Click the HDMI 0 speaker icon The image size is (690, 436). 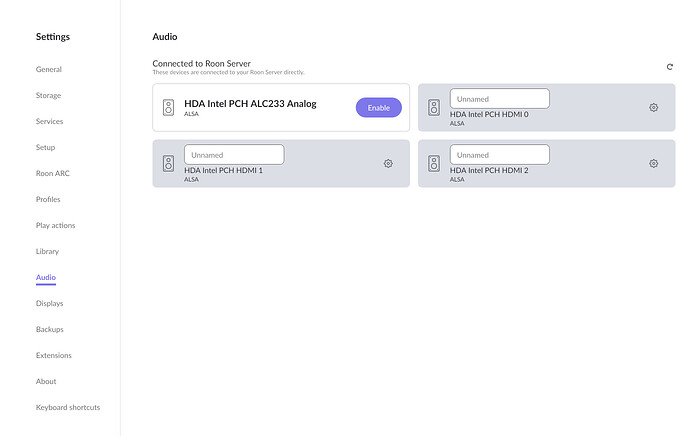(x=434, y=107)
